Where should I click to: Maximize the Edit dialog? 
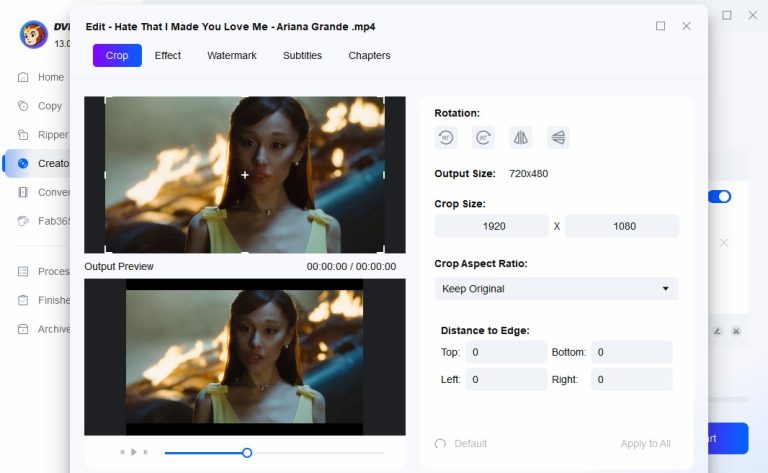pos(660,26)
